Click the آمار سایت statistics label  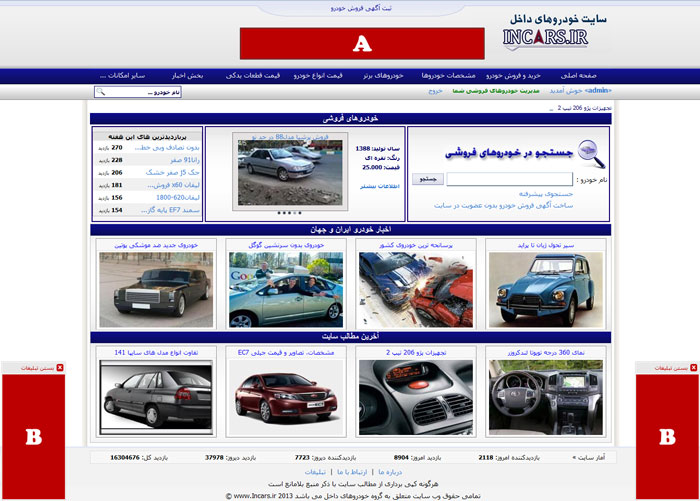click(x=589, y=457)
